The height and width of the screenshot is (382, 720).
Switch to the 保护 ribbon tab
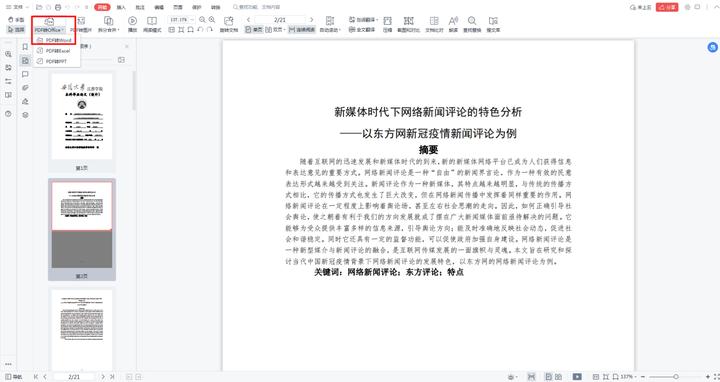(197, 7)
